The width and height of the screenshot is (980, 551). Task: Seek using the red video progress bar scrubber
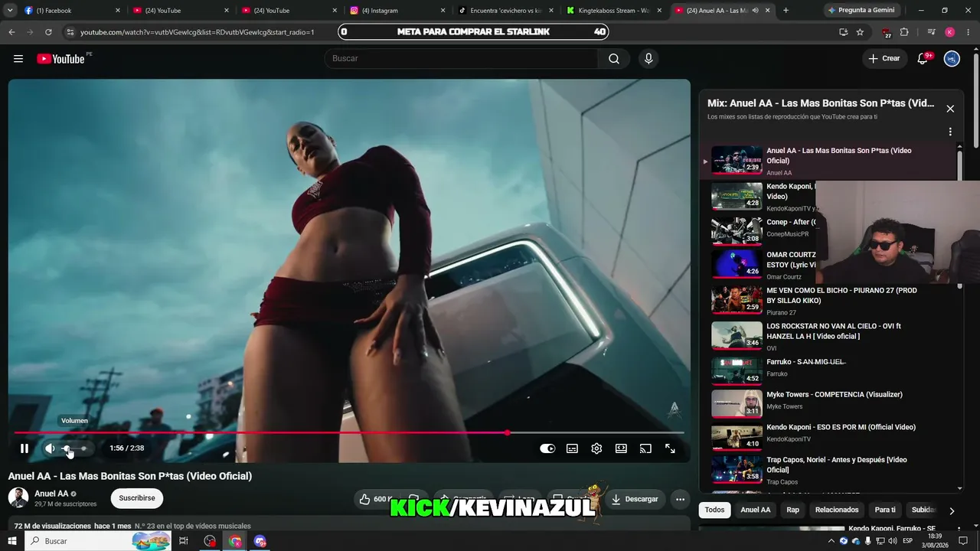[507, 433]
